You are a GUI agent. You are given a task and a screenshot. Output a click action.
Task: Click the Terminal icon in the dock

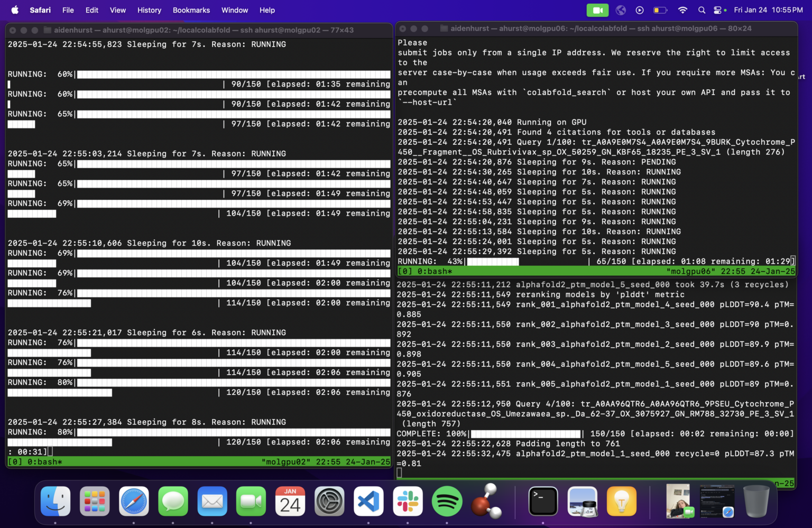(x=543, y=502)
